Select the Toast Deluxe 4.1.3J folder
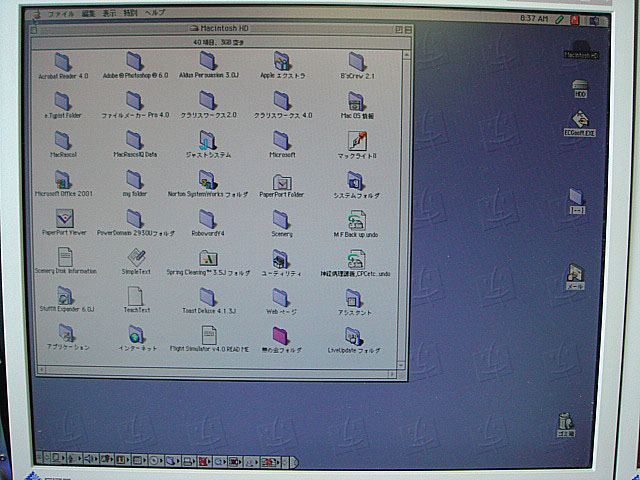 click(208, 297)
